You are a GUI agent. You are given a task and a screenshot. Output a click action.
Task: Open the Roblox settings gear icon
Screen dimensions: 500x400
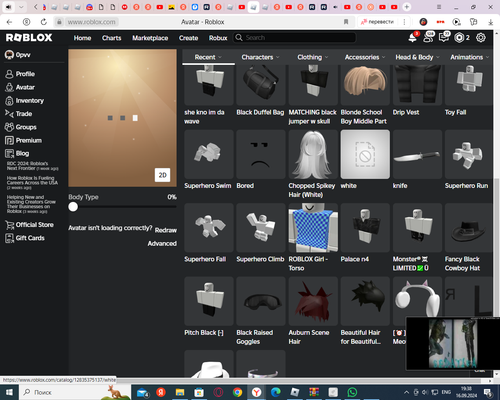(480, 38)
